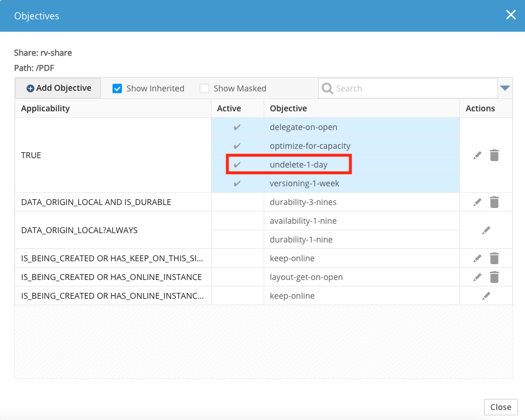Click the IS_BEING_CREATED OR HAS_ONLINE_INSTANCE layout-get-on-open applicability

click(x=113, y=277)
